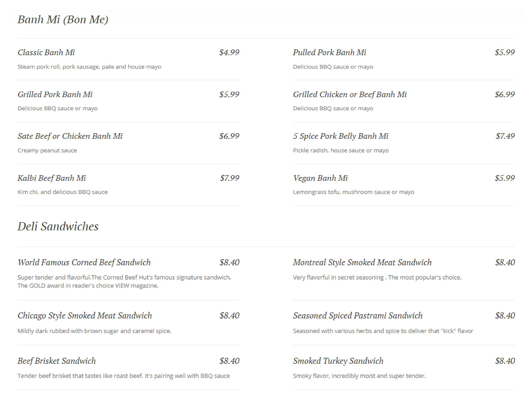This screenshot has height=411, width=532.
Task: Click the $7.99 Kalbi Beef price
Action: point(230,178)
